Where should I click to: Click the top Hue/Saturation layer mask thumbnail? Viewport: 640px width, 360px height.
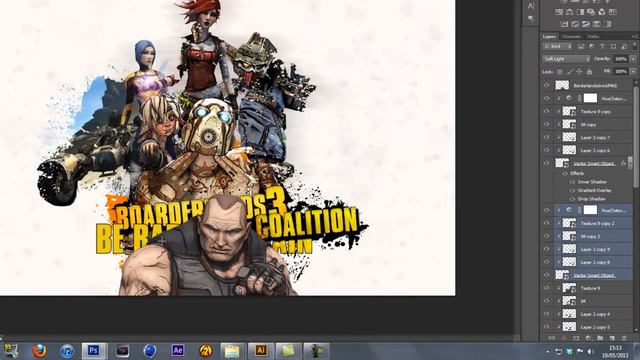pyautogui.click(x=590, y=98)
